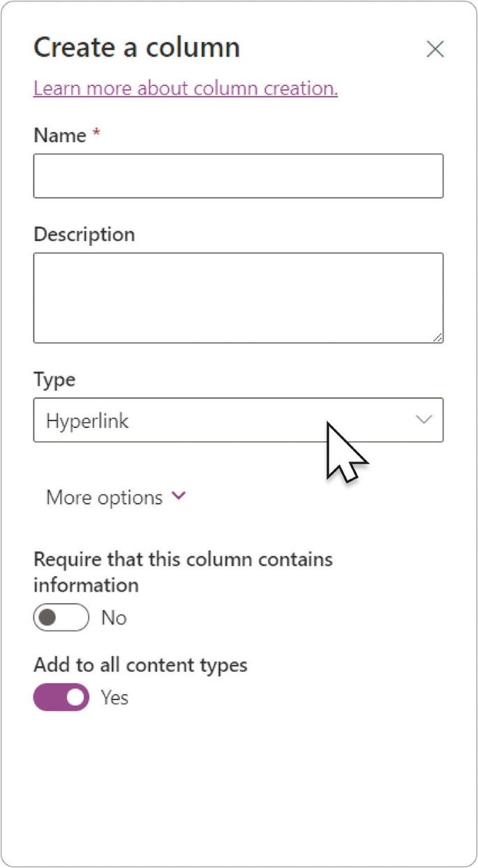Open the Type dropdown showing Hyperlink
The height and width of the screenshot is (868, 478).
pyautogui.click(x=238, y=420)
